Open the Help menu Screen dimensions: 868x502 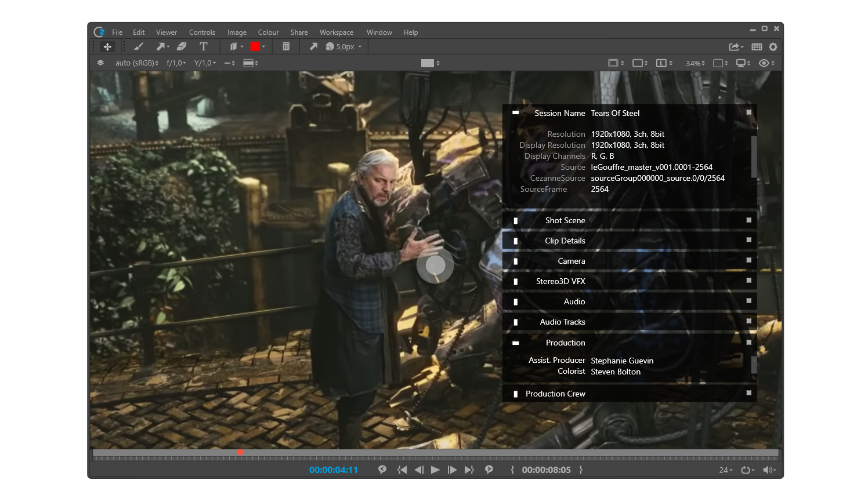click(x=411, y=32)
